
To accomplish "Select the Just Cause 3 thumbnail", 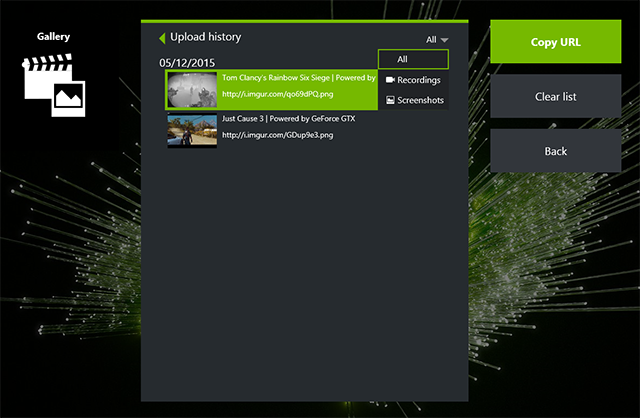I will point(192,131).
